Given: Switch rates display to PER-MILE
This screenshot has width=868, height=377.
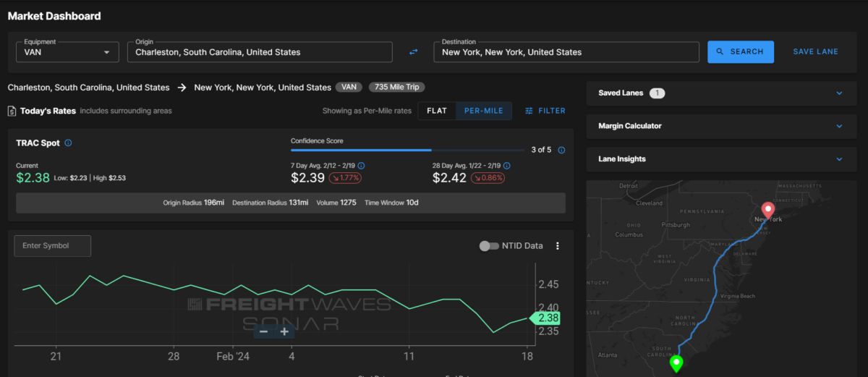Looking at the screenshot, I should (484, 111).
